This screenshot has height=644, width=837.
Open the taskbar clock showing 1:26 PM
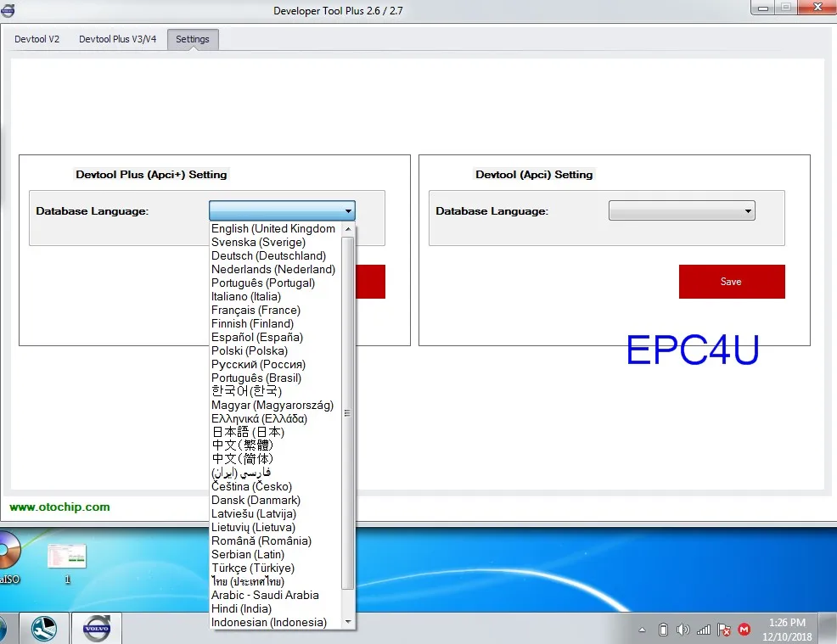787,629
